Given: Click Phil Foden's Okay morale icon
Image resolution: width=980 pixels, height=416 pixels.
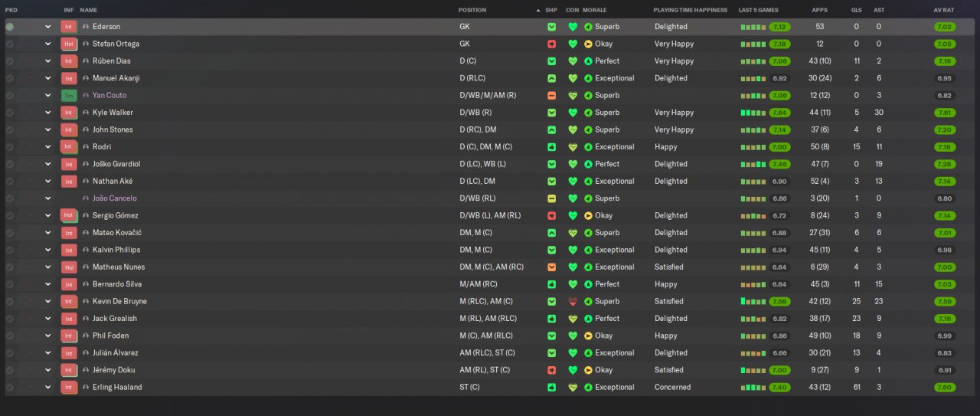Looking at the screenshot, I should 588,336.
